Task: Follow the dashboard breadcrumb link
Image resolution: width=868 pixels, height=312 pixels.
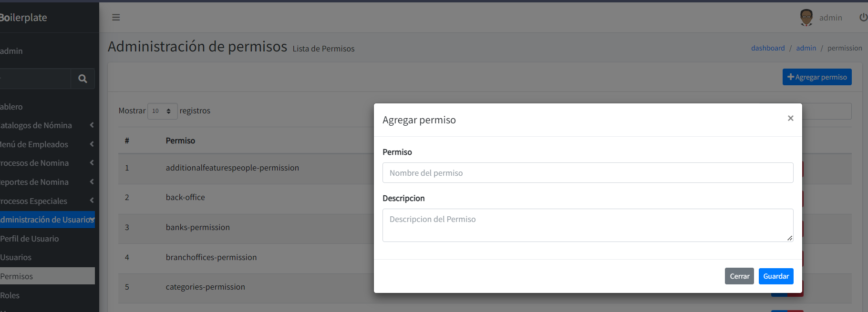Action: point(767,48)
